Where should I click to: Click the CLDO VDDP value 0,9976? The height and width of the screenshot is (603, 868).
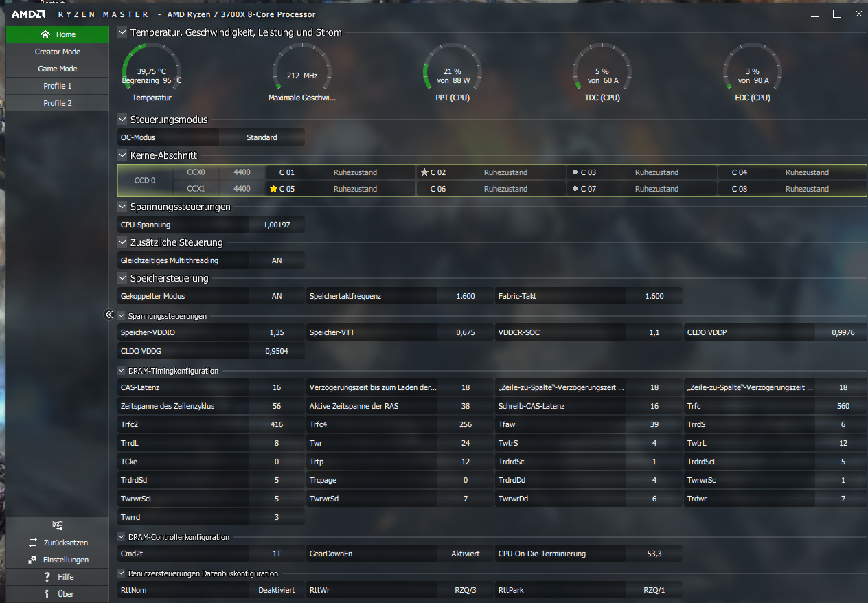click(x=843, y=332)
